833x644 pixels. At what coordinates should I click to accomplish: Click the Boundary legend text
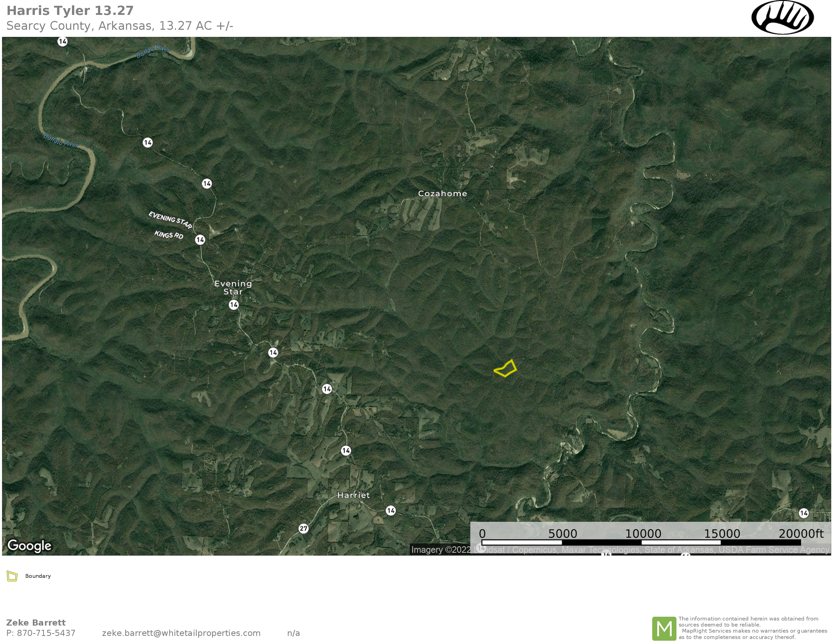pyautogui.click(x=38, y=576)
